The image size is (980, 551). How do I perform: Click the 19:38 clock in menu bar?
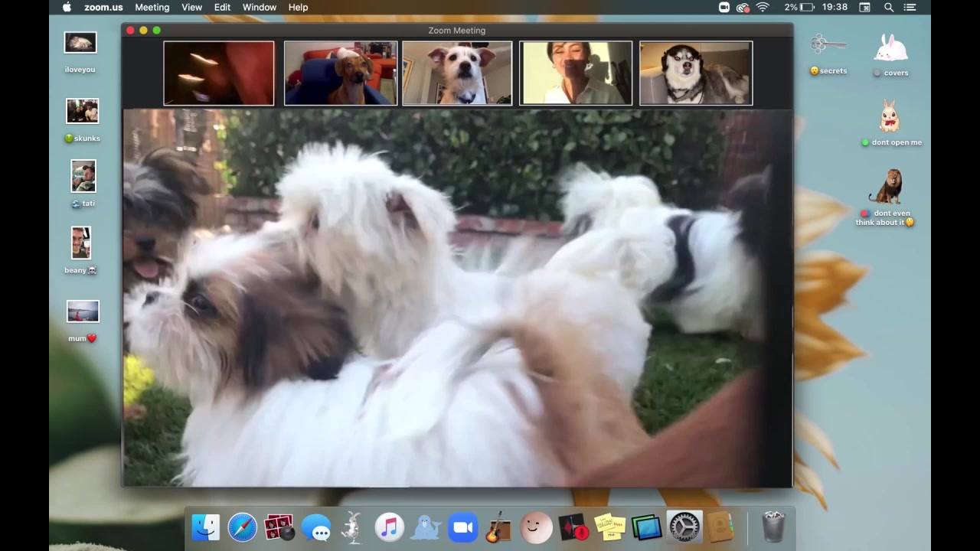tap(835, 7)
